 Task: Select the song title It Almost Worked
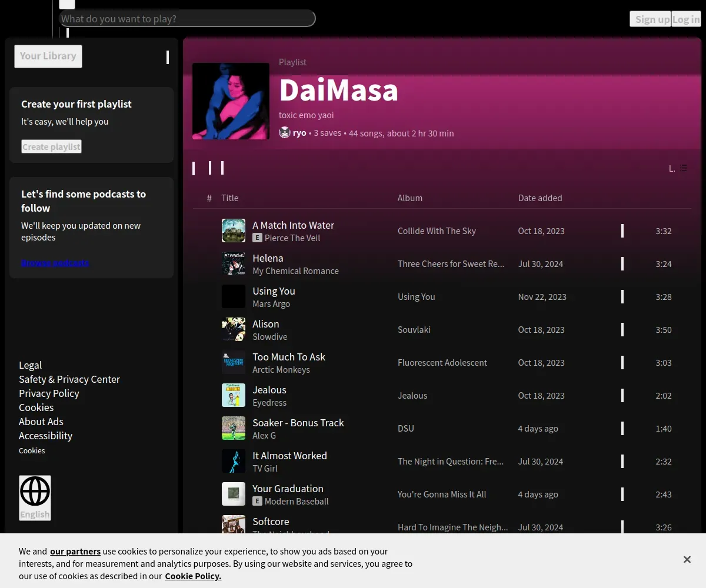(x=289, y=456)
